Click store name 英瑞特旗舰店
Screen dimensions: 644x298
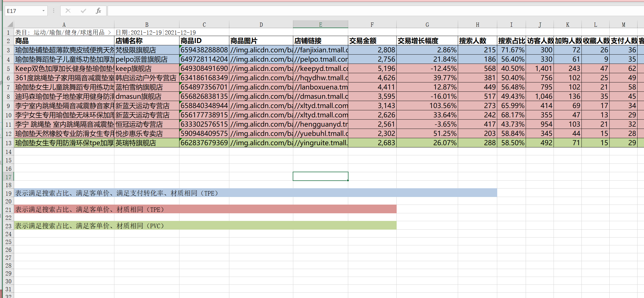point(147,143)
